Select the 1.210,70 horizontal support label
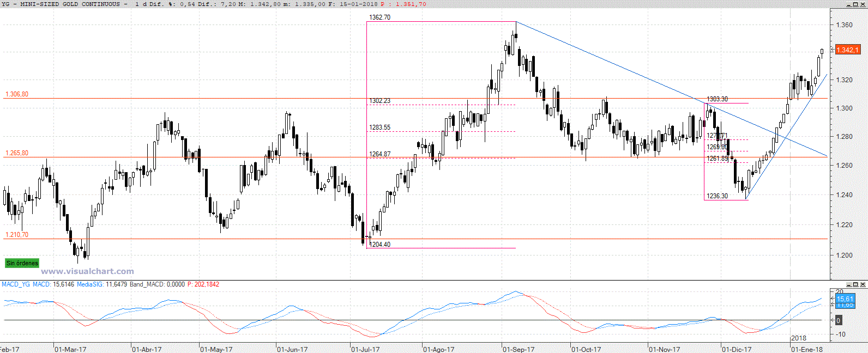Screen dimensions: 868x353 [17, 235]
